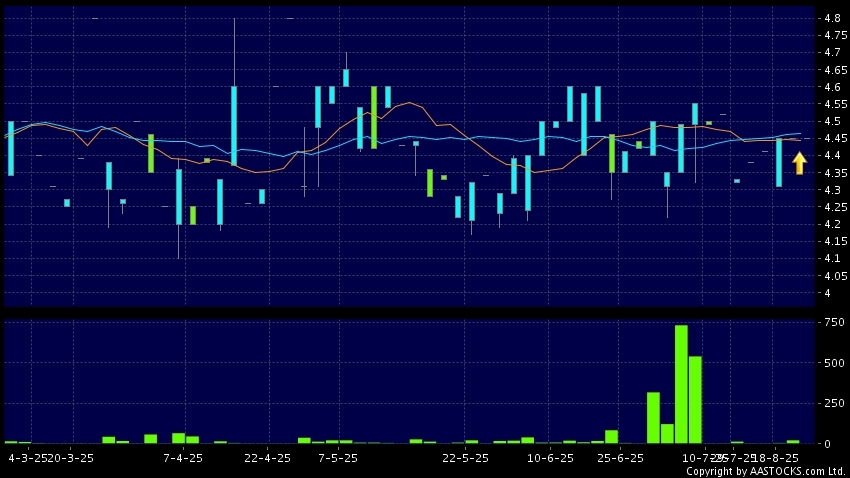The height and width of the screenshot is (478, 850).
Task: Click the 25-6-25 date label
Action: 620,458
